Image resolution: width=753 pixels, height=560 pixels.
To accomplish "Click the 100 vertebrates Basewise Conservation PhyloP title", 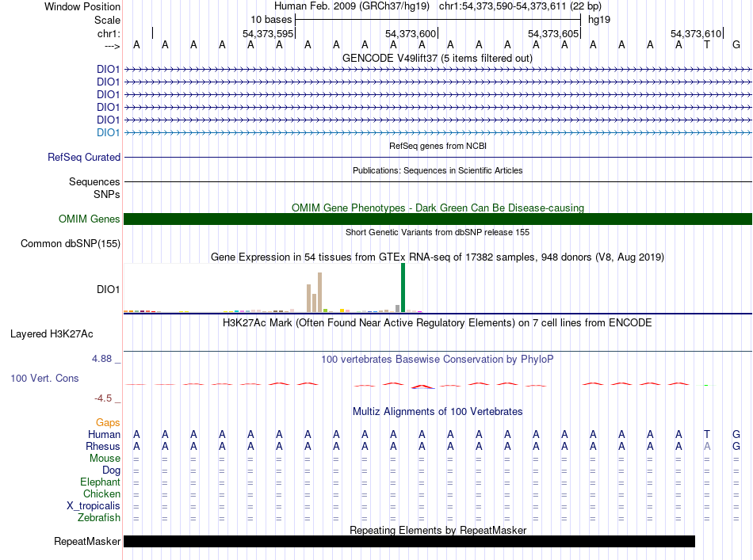I will pyautogui.click(x=437, y=360).
